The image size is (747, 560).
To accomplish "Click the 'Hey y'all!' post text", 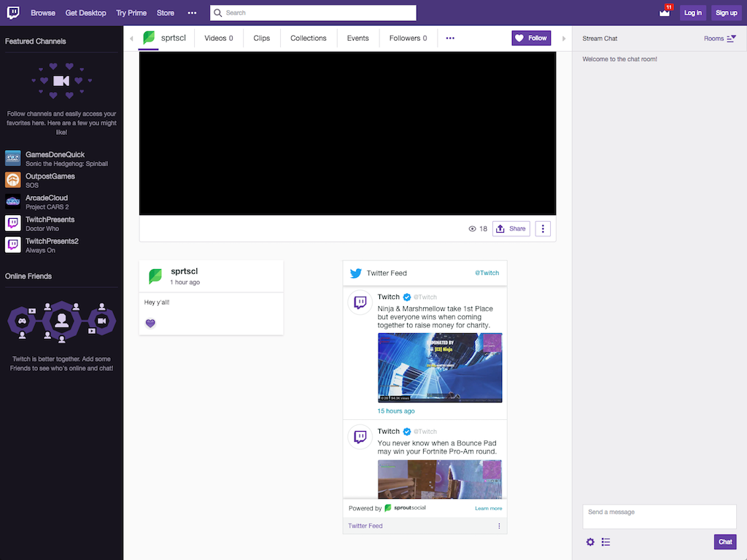I will point(157,303).
